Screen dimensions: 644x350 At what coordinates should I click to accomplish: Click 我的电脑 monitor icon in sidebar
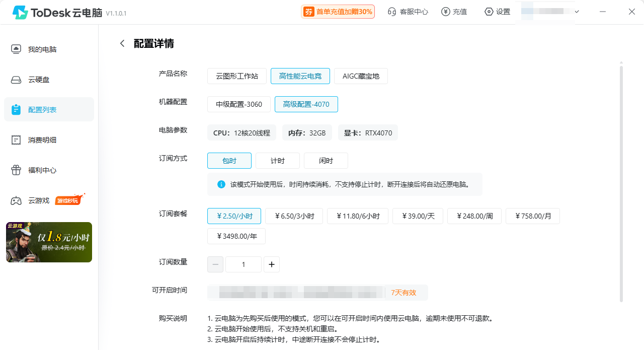click(16, 49)
